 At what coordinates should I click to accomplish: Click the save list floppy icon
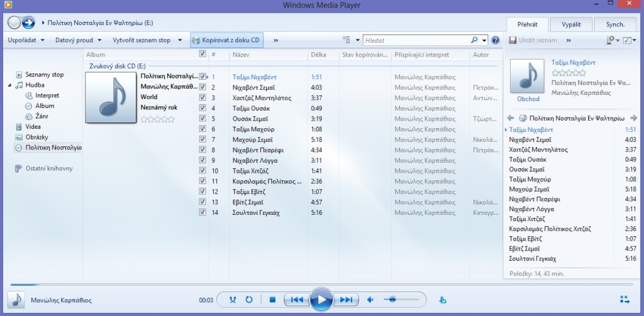coord(513,40)
